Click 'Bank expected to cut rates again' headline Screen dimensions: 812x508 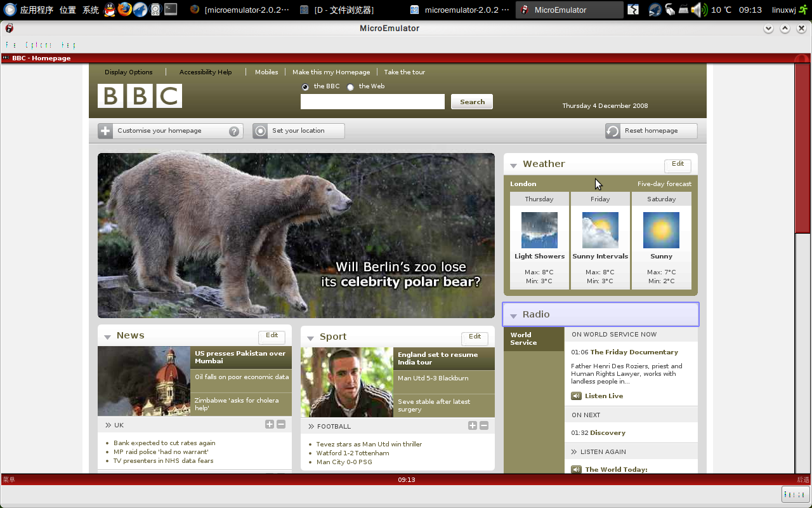point(164,443)
